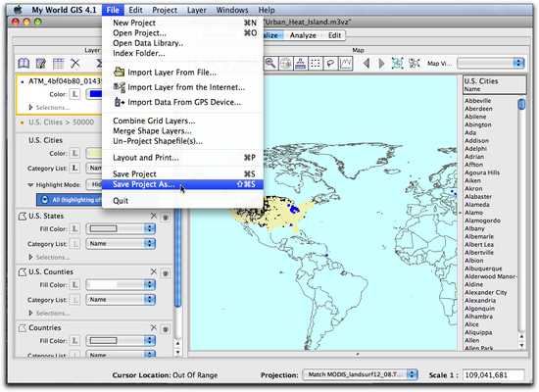Viewport: 539px width, 392px height.
Task: Select the zoom out magnifier tool
Action: (x=270, y=64)
